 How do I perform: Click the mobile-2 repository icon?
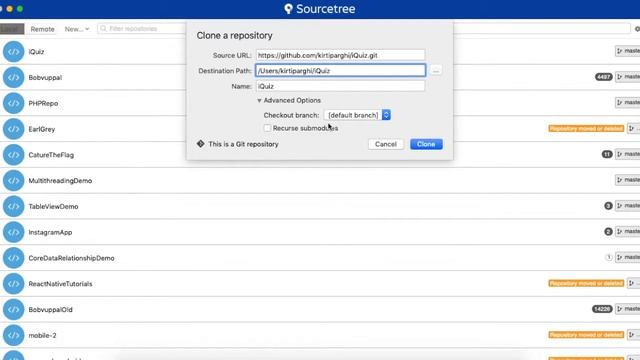[13, 335]
